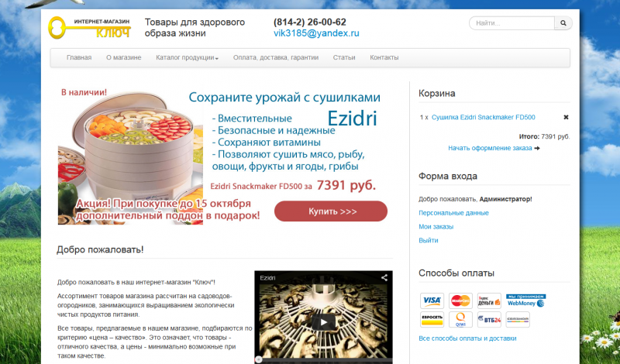Open the Главная menu item
Screen dimensions: 620x364
click(79, 58)
